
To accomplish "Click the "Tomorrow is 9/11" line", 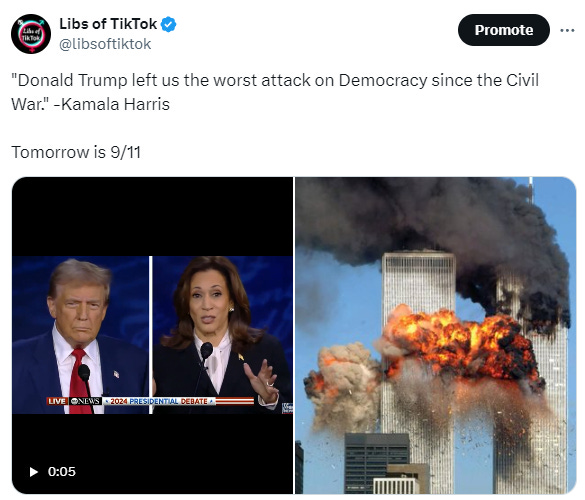I will 76,152.
